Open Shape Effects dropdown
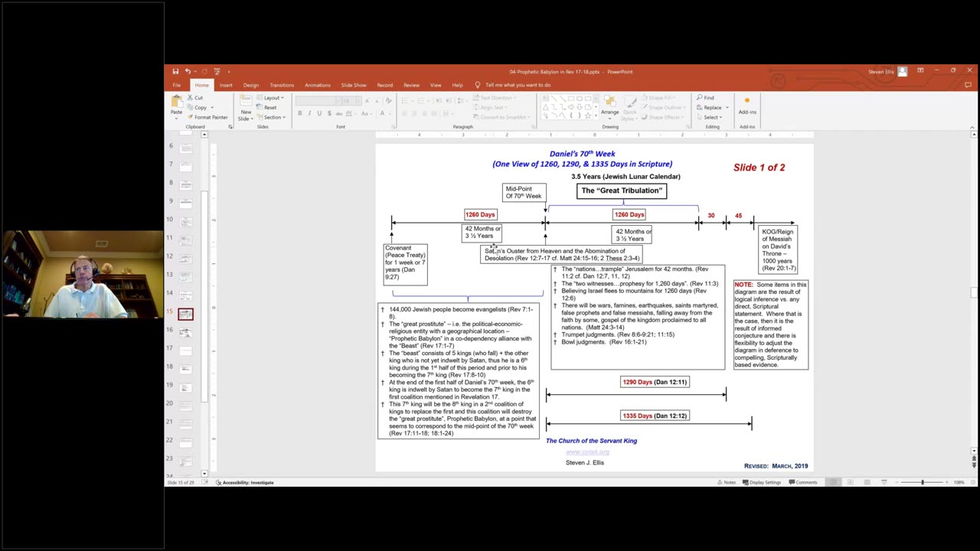980x551 pixels. (662, 117)
